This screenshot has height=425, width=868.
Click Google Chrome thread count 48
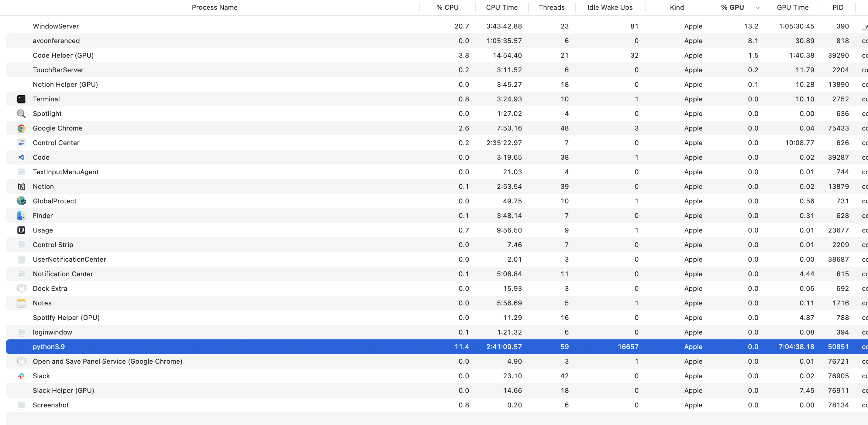click(565, 128)
